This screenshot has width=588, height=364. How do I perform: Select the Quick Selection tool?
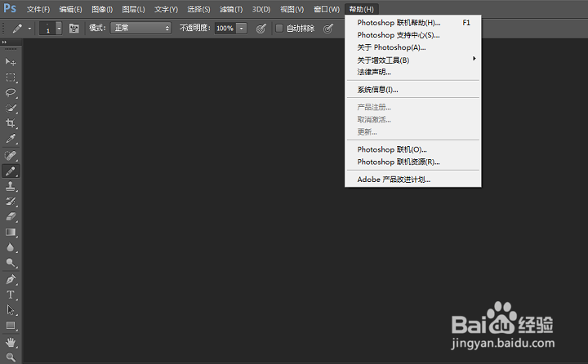tap(11, 108)
